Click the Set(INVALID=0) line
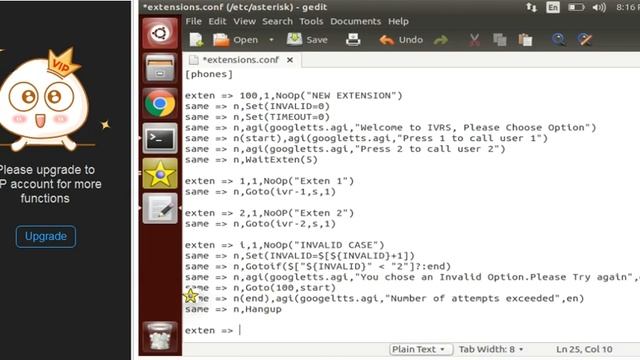 point(257,106)
